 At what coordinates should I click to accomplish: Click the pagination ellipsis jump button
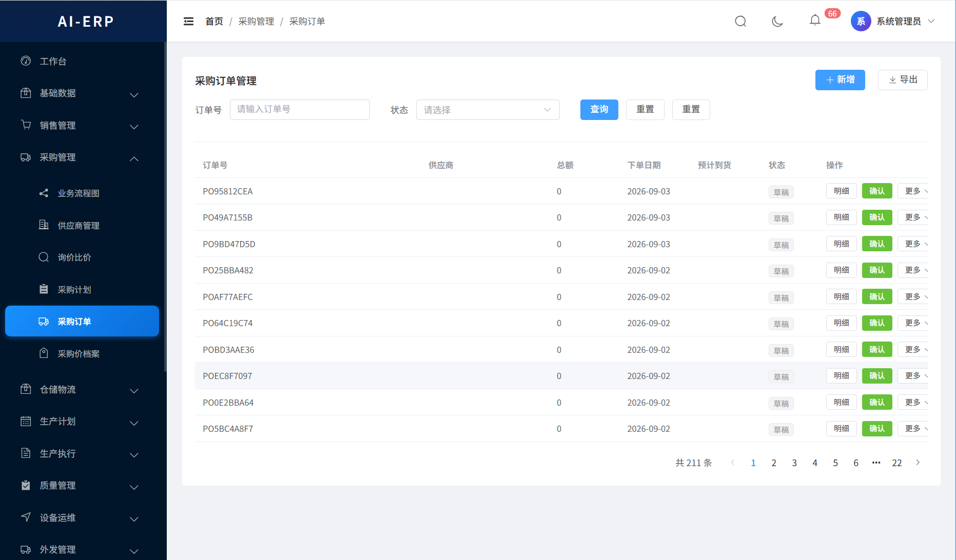pyautogui.click(x=876, y=463)
